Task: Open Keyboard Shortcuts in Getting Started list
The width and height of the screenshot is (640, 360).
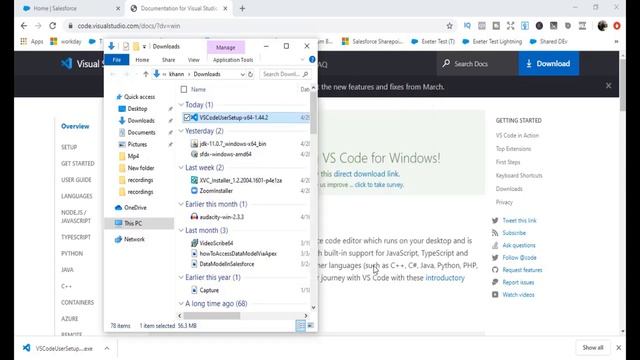Action: 519,176
